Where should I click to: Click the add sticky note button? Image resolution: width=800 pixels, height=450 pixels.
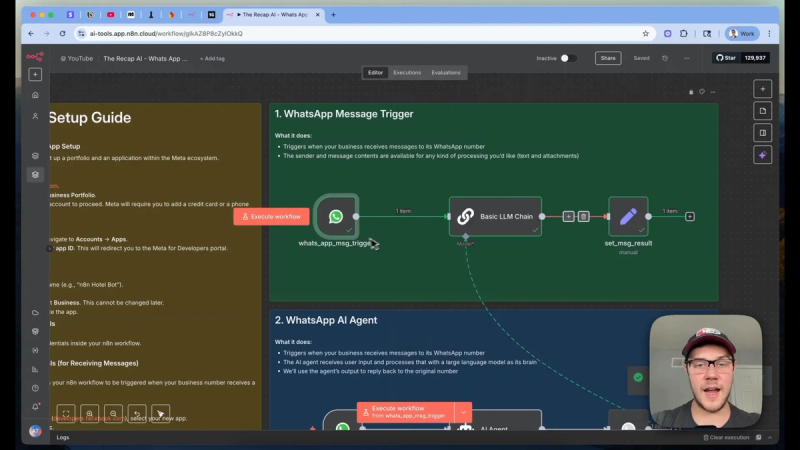click(x=763, y=111)
